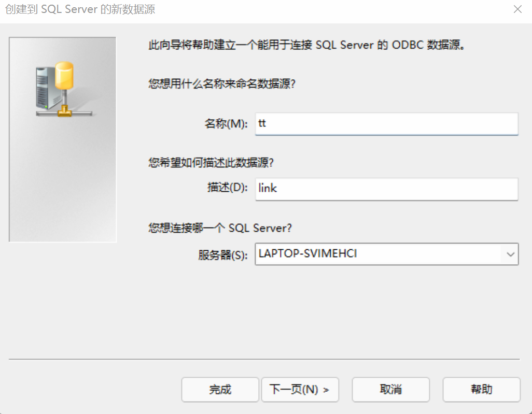
Task: Click the 描述(D) field label
Action: 227,189
